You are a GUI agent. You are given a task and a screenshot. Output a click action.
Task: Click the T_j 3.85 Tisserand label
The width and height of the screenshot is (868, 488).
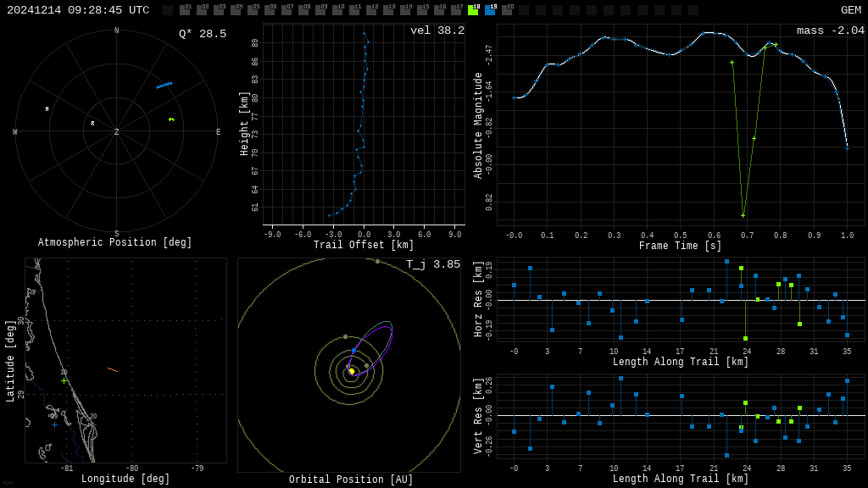click(x=432, y=264)
